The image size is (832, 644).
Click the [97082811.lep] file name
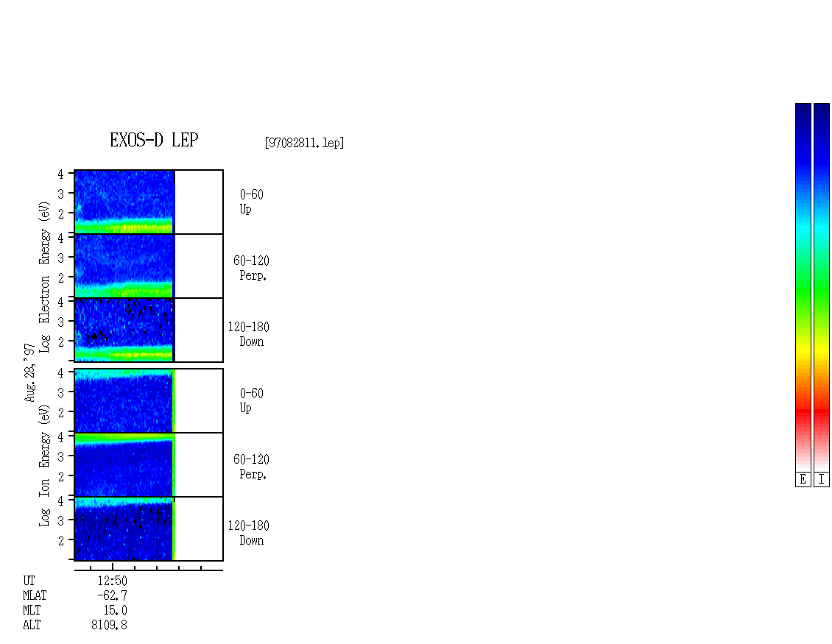(x=304, y=143)
